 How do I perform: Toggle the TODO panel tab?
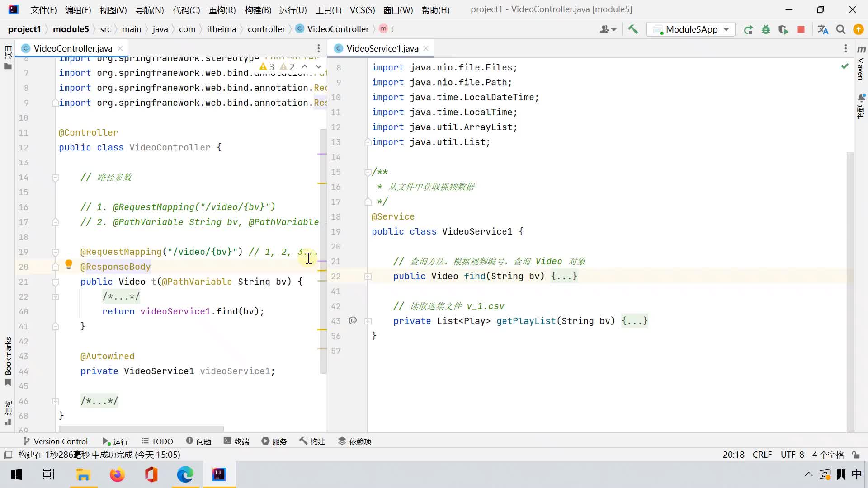coord(157,441)
